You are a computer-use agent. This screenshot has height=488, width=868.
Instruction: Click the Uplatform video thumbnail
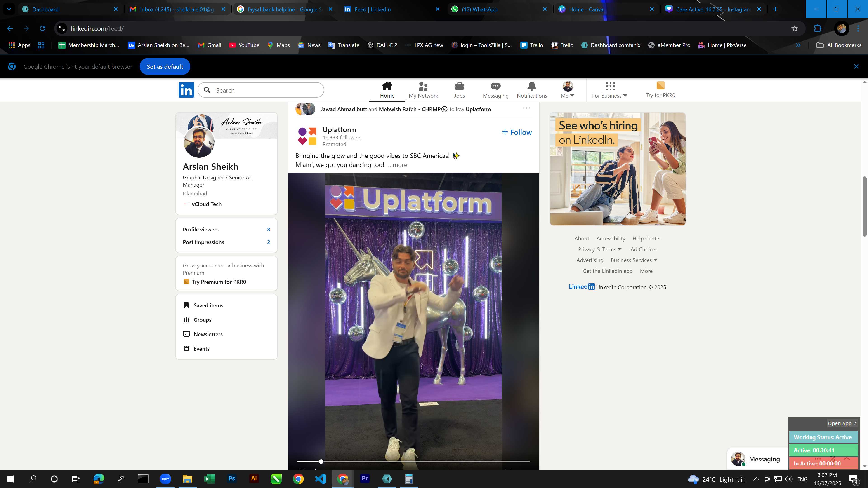(x=413, y=321)
